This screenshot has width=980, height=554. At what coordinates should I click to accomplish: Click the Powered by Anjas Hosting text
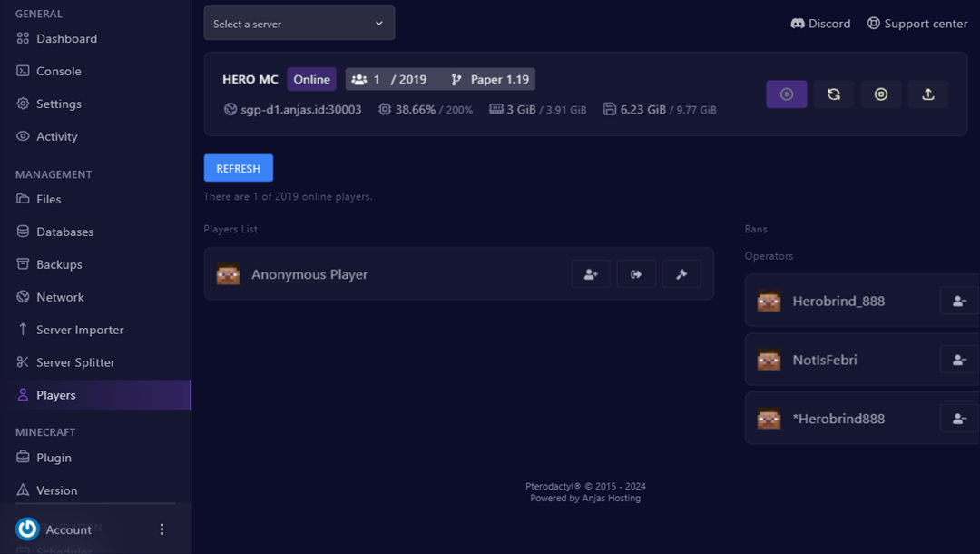585,499
